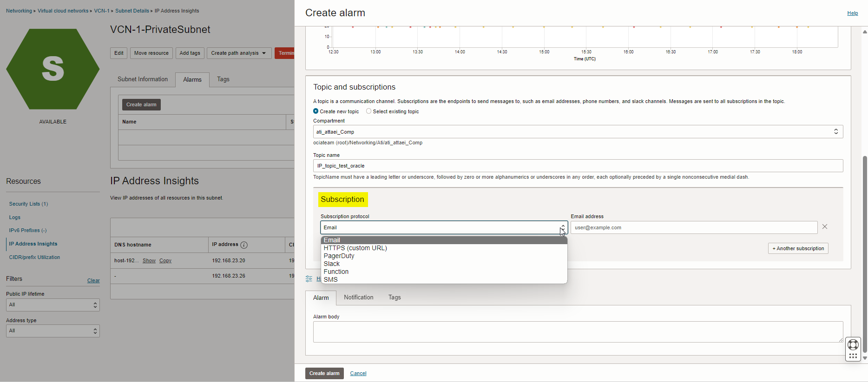
Task: Click the Cancel link
Action: tap(358, 373)
